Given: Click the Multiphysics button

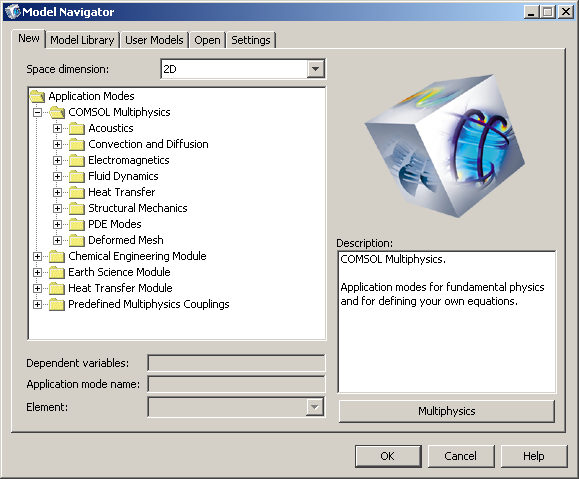Looking at the screenshot, I should (x=447, y=411).
